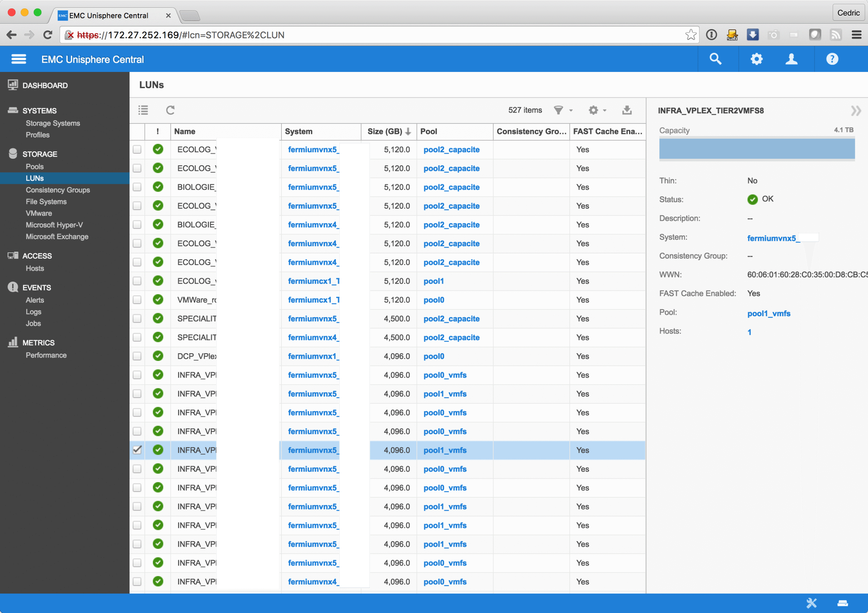Refresh the LUNs list
Screen dimensions: 868x613
coord(170,110)
